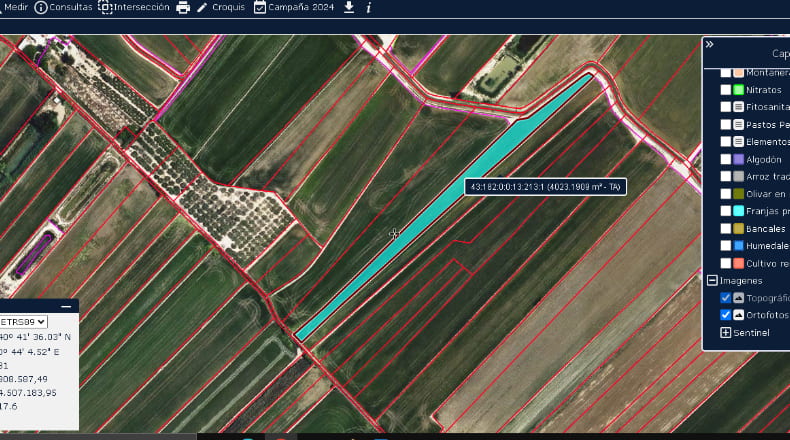
Task: Click the blue Humedales color swatch
Action: 739,245
